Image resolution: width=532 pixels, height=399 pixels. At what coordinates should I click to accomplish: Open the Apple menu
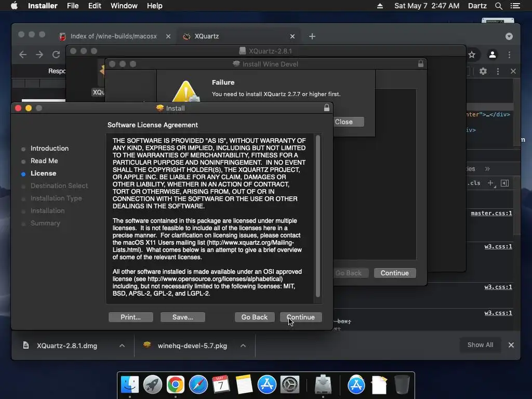[x=14, y=6]
